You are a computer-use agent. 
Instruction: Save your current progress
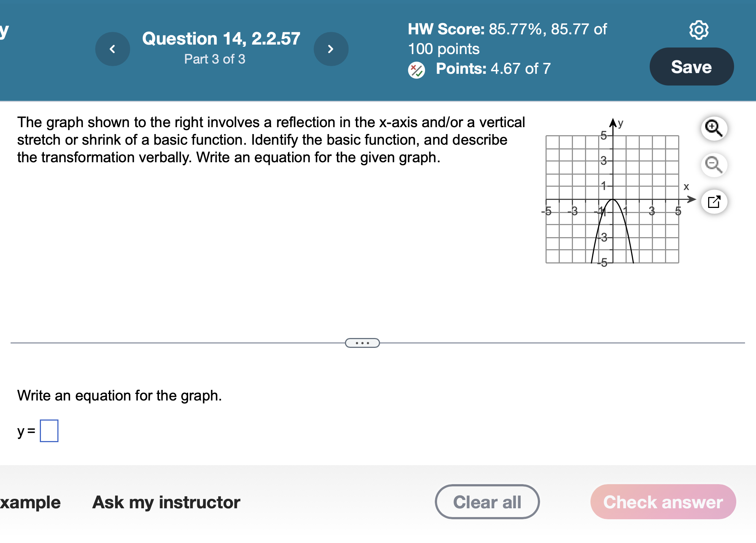pyautogui.click(x=691, y=67)
